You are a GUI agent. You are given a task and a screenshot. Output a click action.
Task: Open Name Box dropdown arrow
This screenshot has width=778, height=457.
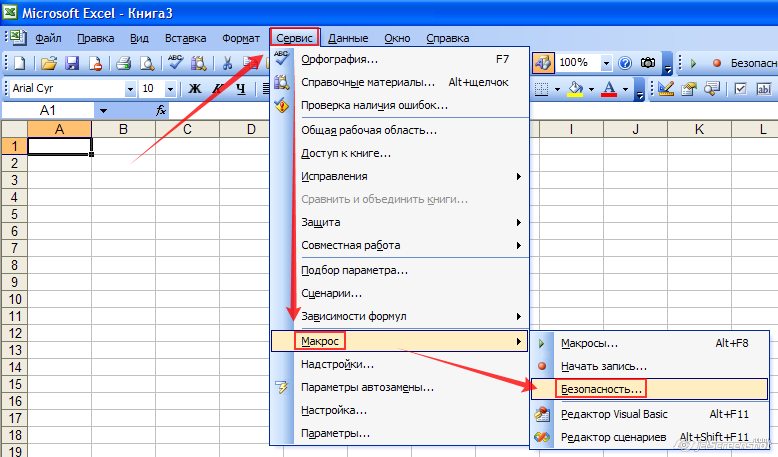103,111
